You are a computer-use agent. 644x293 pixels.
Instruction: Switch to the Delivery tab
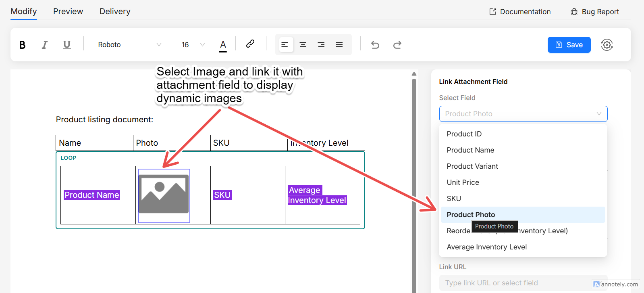pos(115,11)
